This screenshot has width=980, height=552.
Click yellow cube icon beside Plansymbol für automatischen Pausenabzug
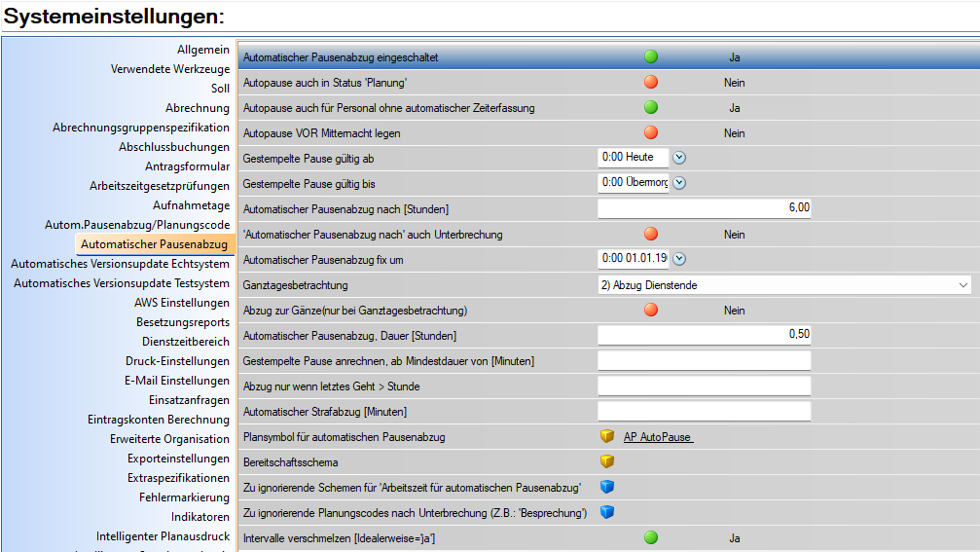(x=607, y=437)
